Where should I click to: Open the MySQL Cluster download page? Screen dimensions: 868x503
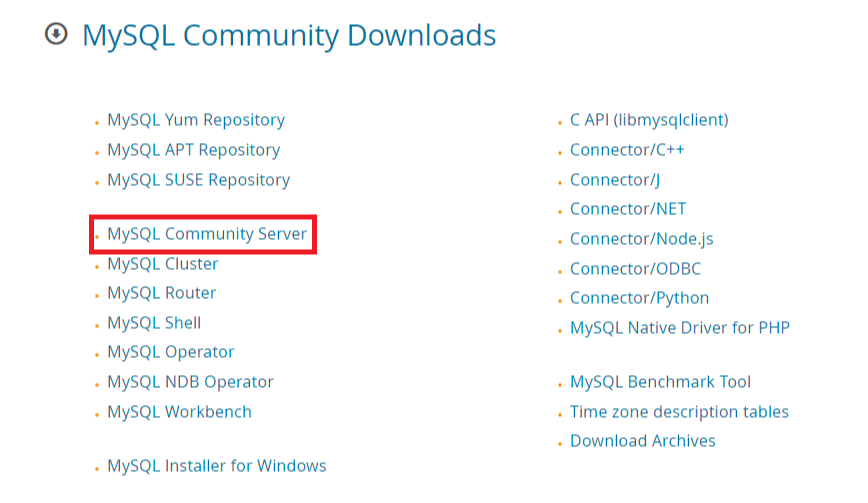click(163, 264)
